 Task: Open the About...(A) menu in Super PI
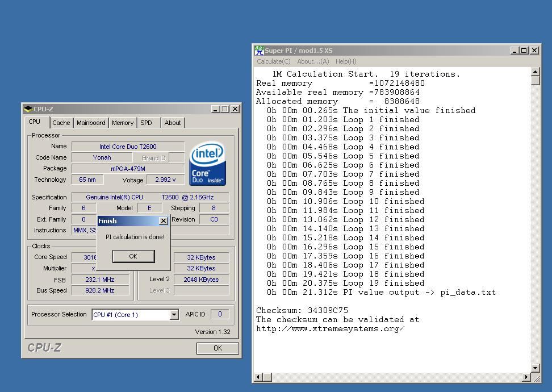[313, 61]
